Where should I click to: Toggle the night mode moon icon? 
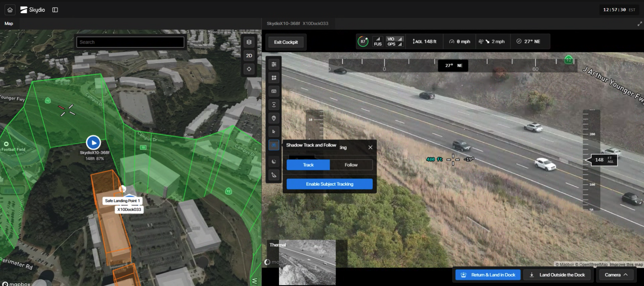[274, 161]
